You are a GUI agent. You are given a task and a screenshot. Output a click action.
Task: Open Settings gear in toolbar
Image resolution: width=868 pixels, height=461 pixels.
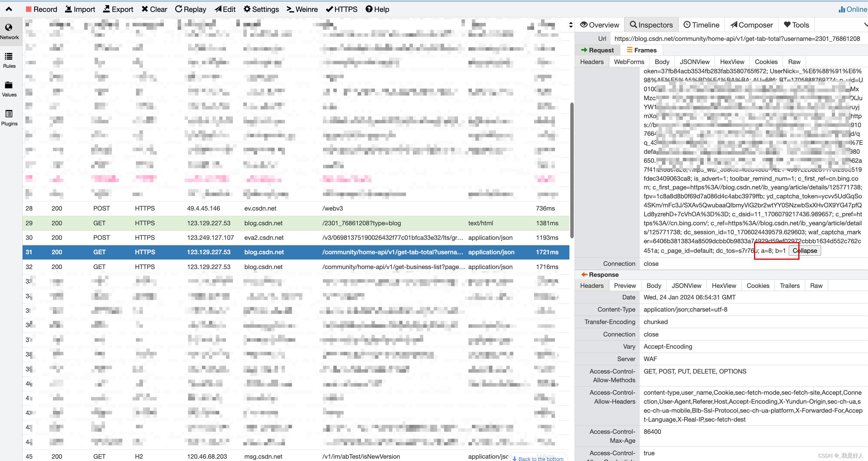pos(247,9)
